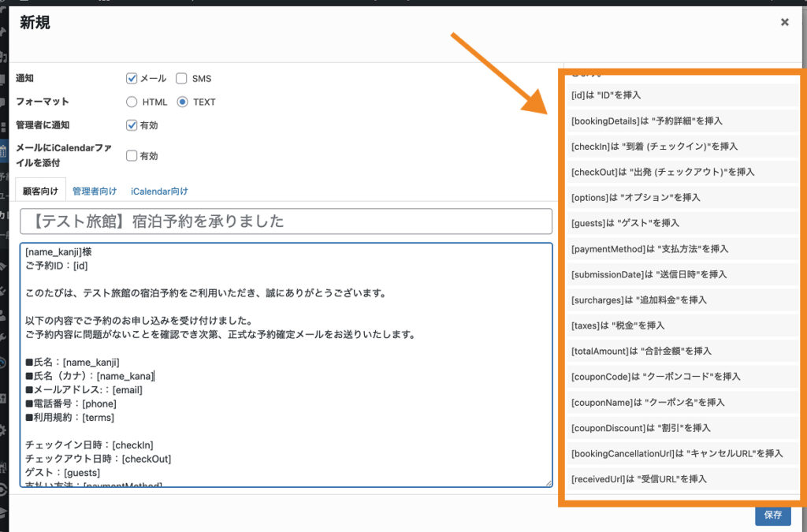Open the iCalendar向け tab
Screen dimensions: 807x532
(x=159, y=191)
